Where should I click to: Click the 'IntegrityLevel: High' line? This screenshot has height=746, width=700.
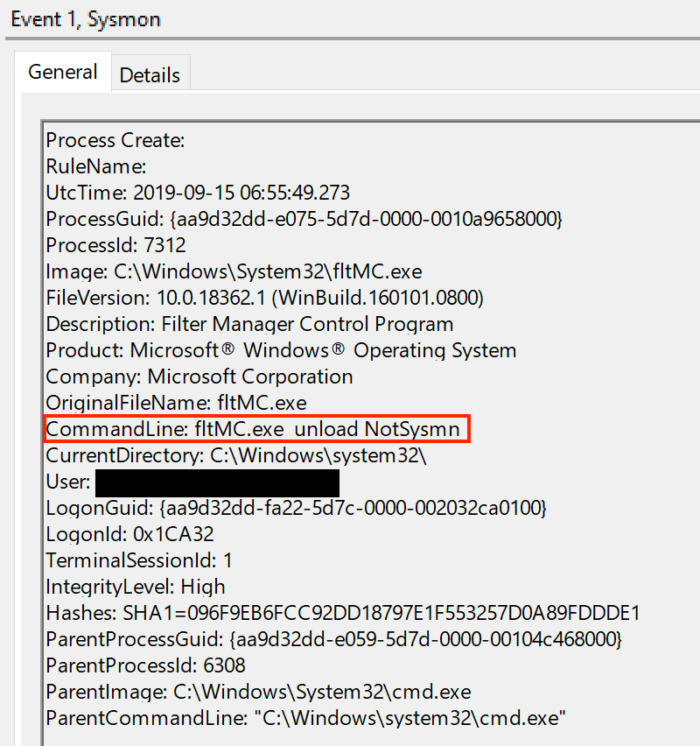(136, 588)
